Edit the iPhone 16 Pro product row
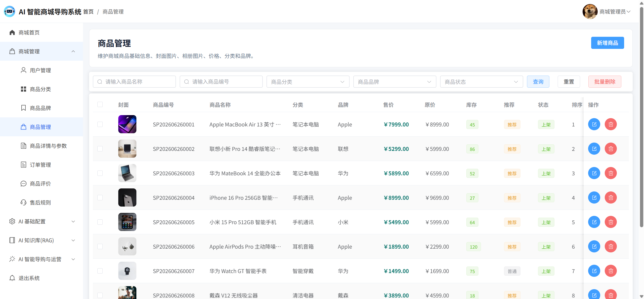Screen dimensions: 644x299 (x=594, y=198)
